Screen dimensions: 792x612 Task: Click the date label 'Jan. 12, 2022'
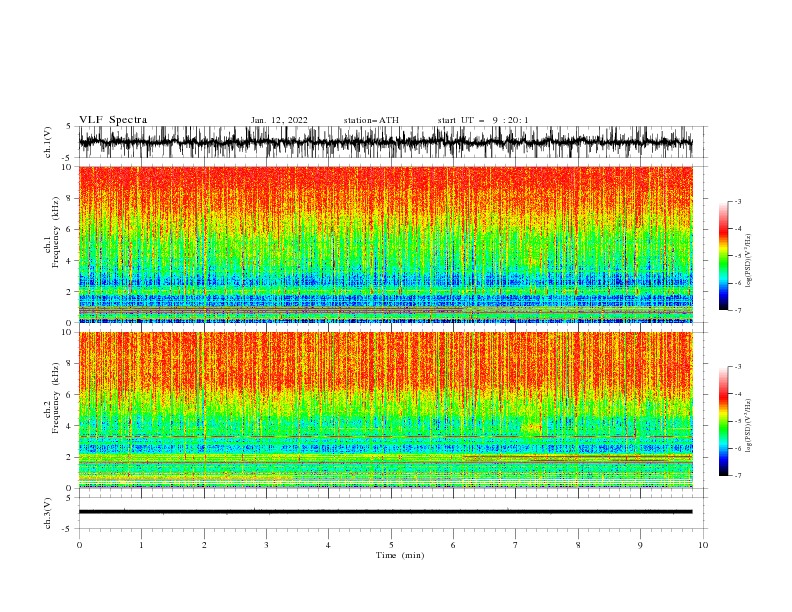pos(279,120)
